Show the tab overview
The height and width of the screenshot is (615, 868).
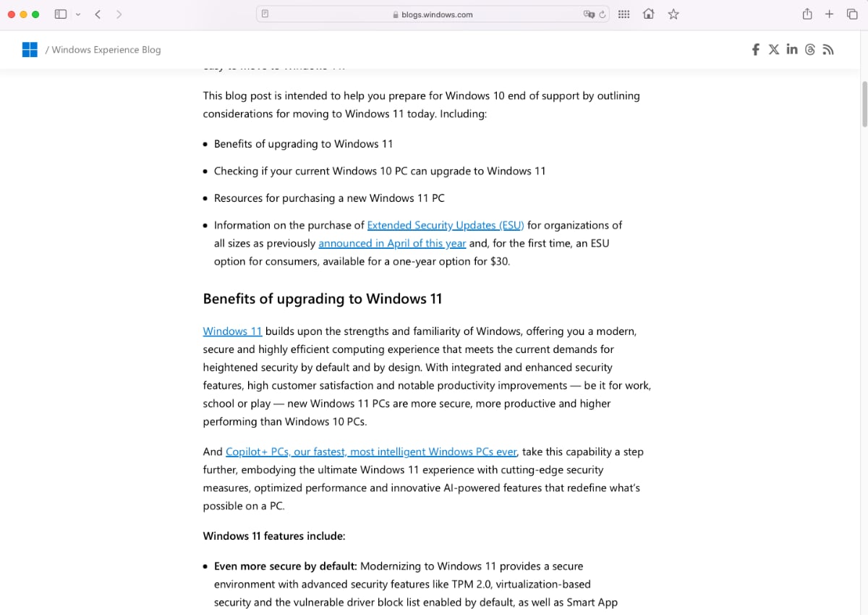[852, 14]
